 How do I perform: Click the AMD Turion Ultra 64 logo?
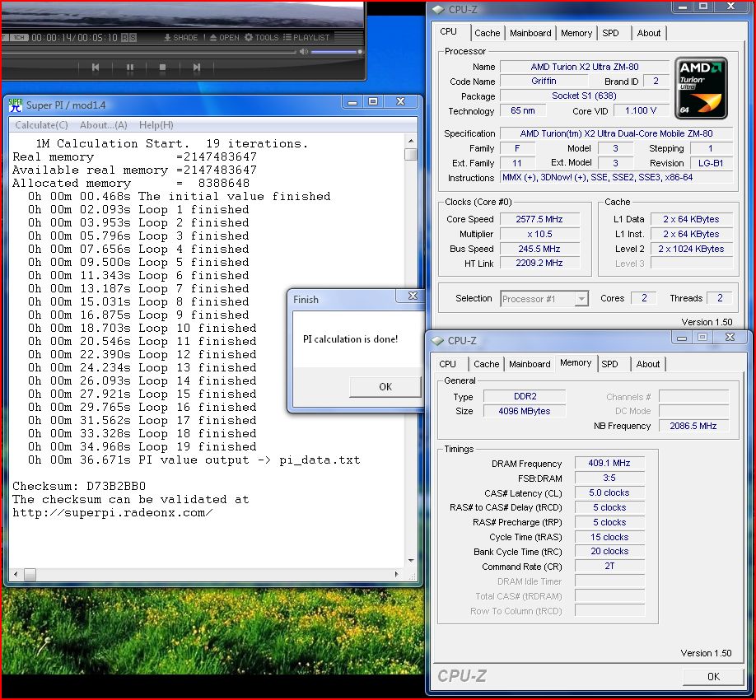(701, 88)
